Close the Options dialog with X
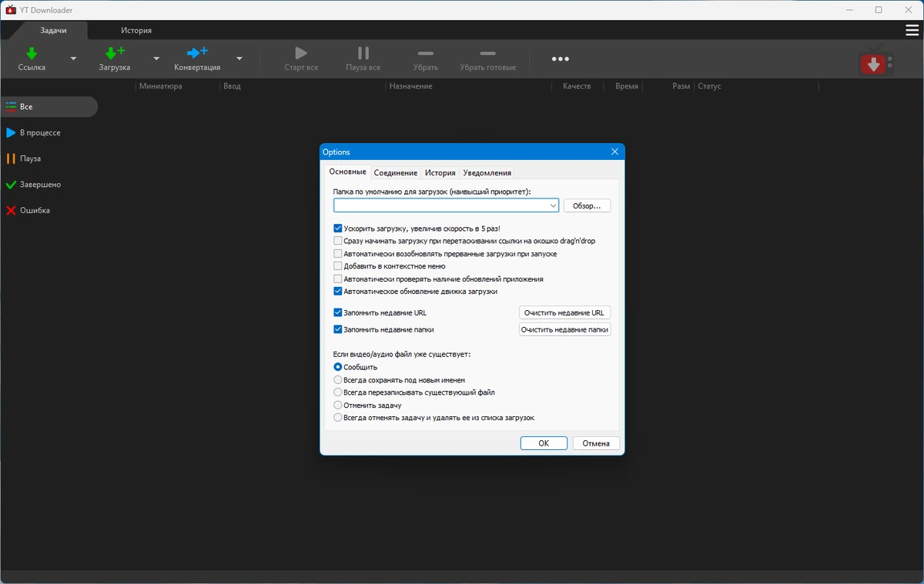This screenshot has width=924, height=584. coord(614,152)
